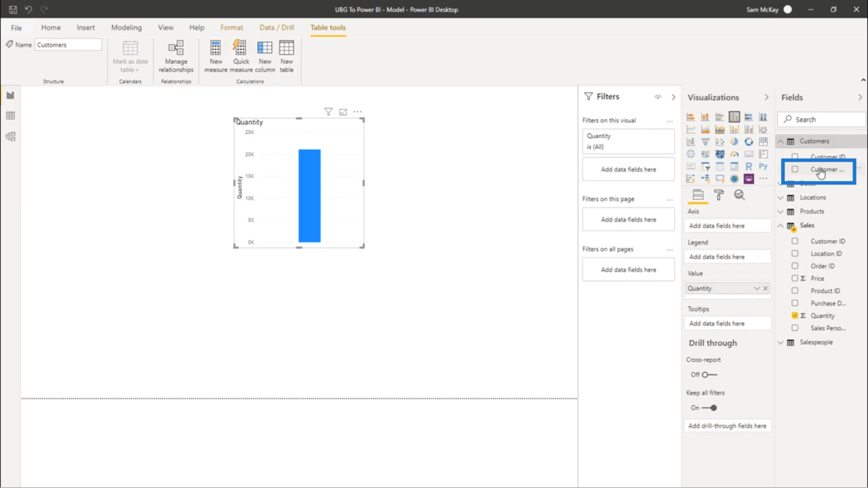
Task: Check the Product ID field
Action: click(x=795, y=291)
